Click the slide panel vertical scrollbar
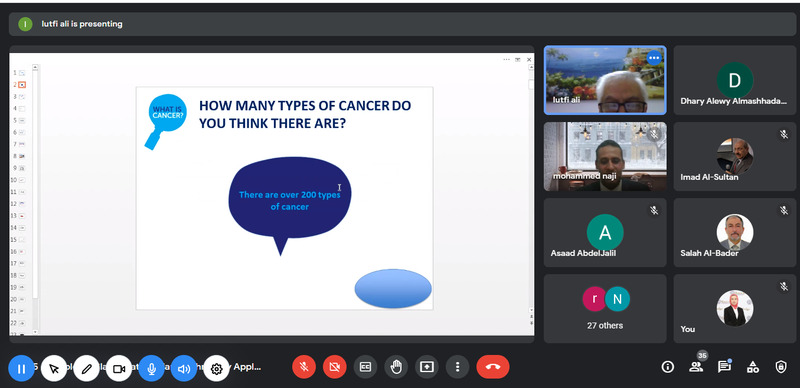This screenshot has height=388, width=800. click(x=35, y=199)
